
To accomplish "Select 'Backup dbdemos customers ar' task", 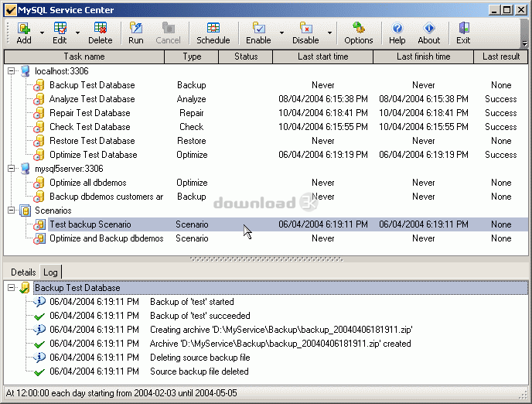I will pyautogui.click(x=106, y=197).
